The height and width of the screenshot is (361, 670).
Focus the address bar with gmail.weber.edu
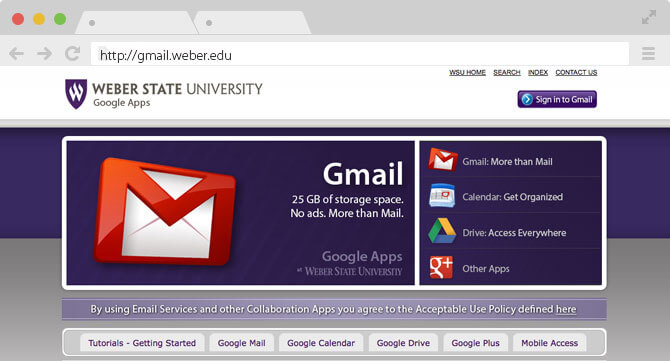360,54
